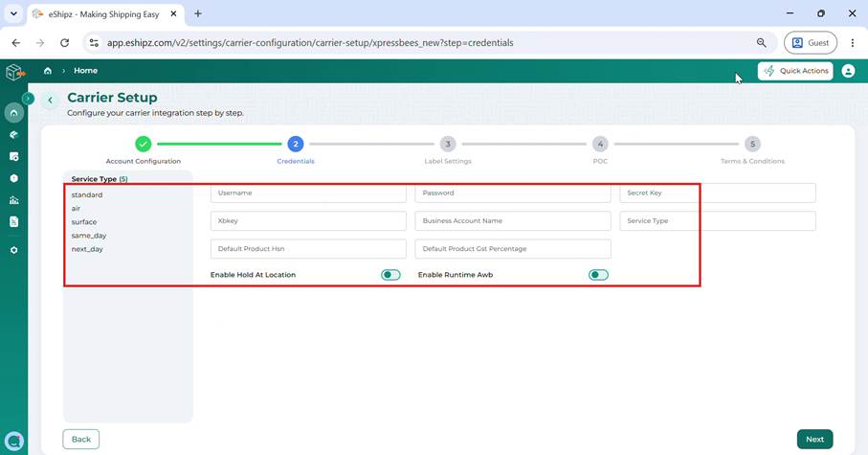Viewport: 868px width, 455px height.
Task: Open the browser three-dot menu
Action: [853, 43]
